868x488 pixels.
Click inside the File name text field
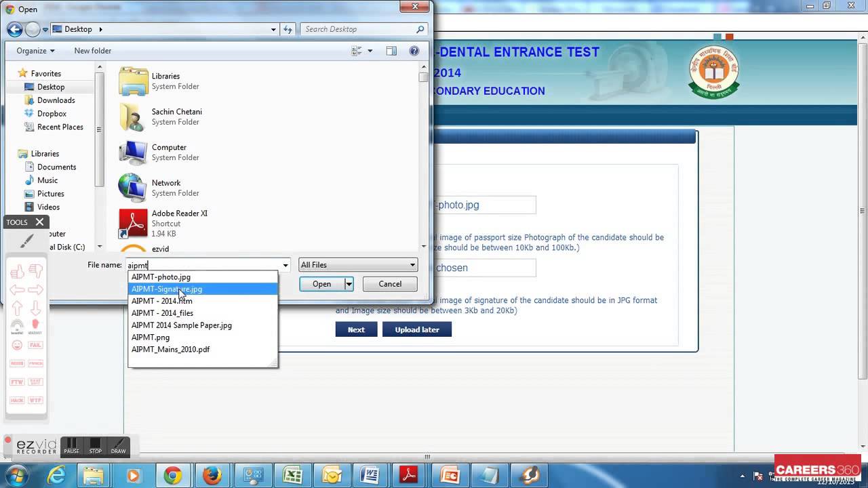pos(203,265)
